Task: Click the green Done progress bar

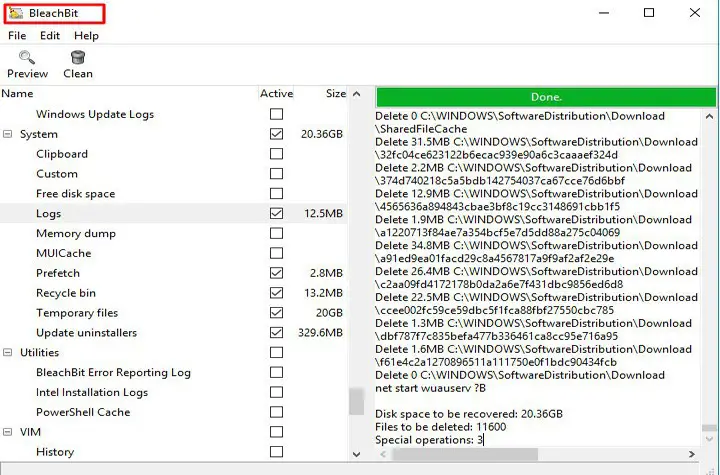Action: [546, 97]
